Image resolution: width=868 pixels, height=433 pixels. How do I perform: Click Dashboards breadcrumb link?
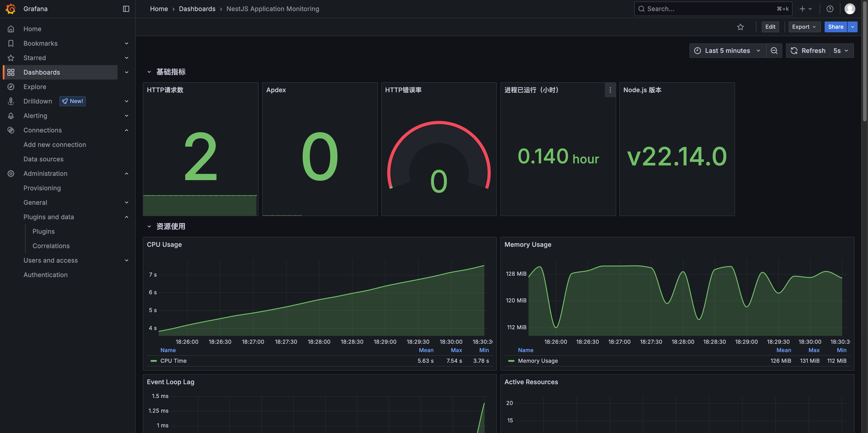coord(197,9)
